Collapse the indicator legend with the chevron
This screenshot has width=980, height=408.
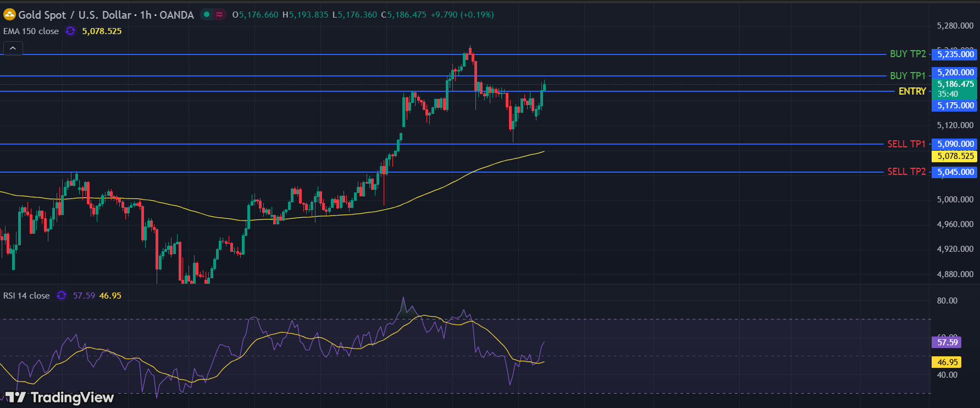pos(13,48)
